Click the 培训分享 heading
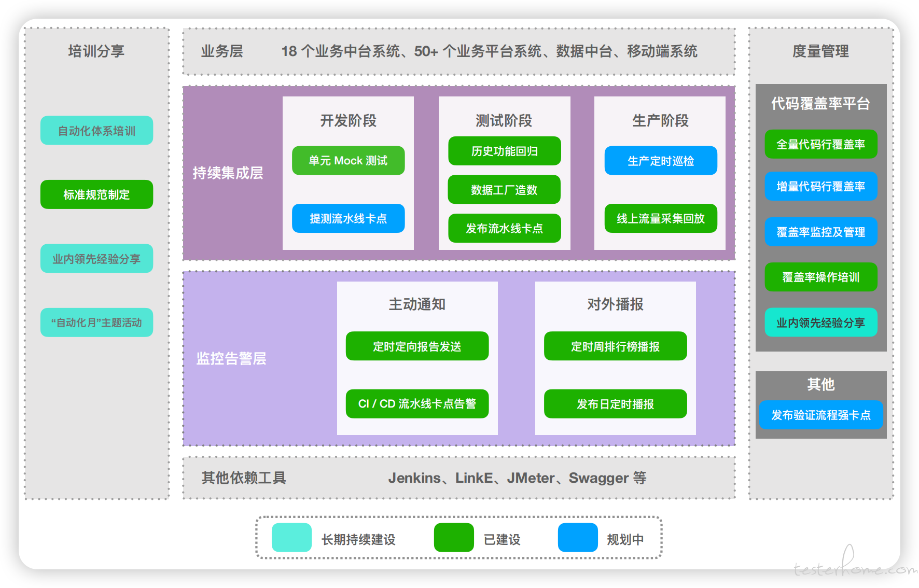The image size is (919, 588). point(96,51)
